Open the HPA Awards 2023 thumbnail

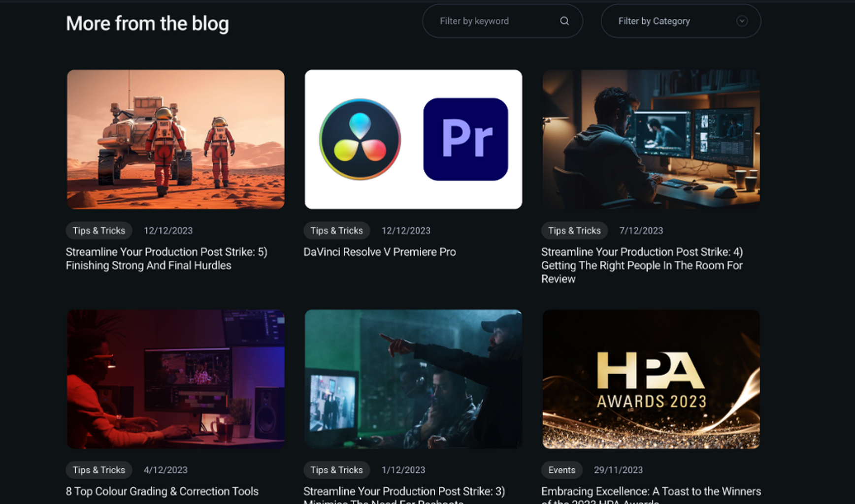click(651, 379)
